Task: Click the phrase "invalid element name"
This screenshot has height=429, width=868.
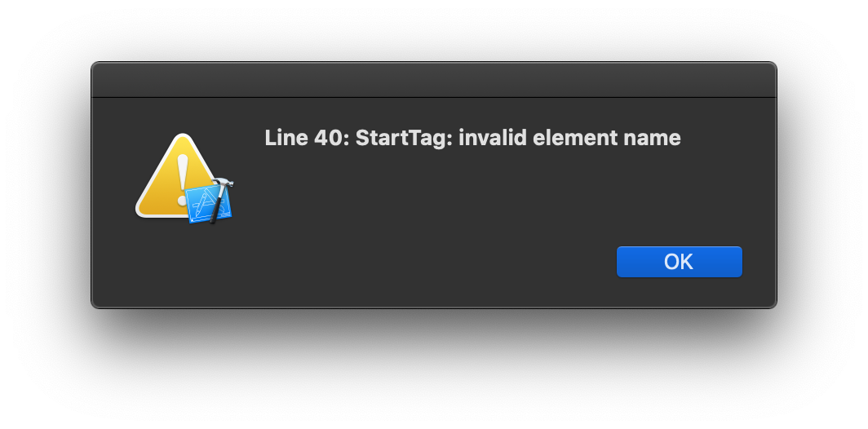Action: (x=569, y=138)
